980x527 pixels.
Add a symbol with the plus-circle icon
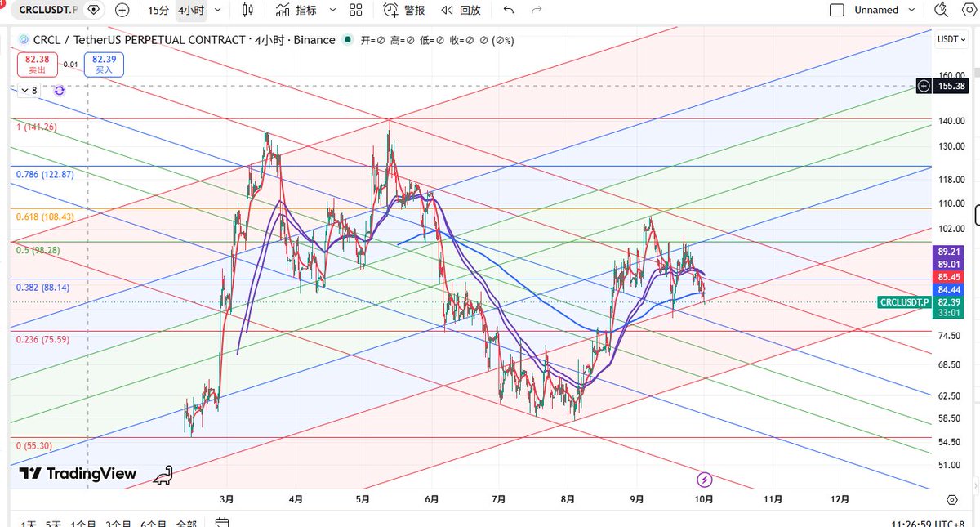coord(122,10)
